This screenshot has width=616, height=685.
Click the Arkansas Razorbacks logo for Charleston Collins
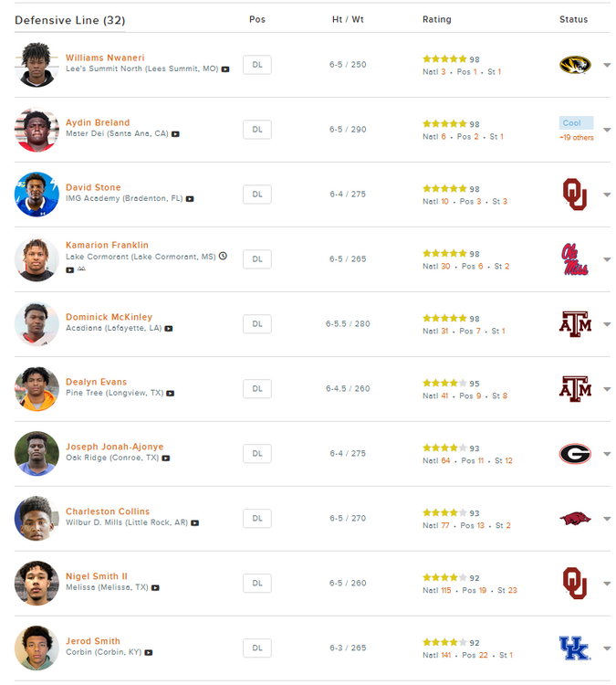tap(575, 519)
